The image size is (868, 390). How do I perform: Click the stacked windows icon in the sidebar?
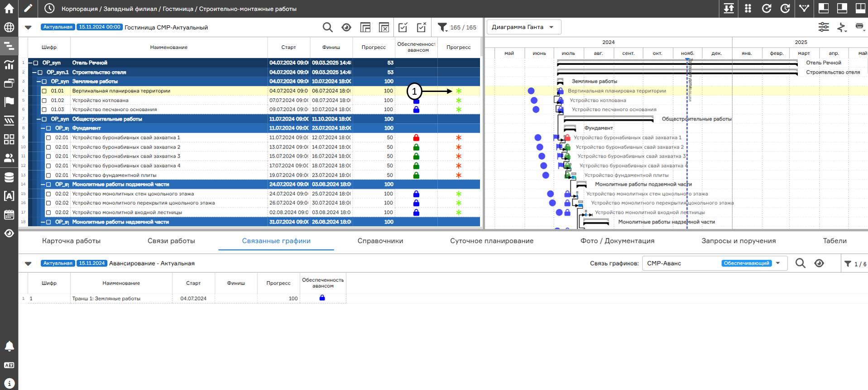click(x=9, y=83)
